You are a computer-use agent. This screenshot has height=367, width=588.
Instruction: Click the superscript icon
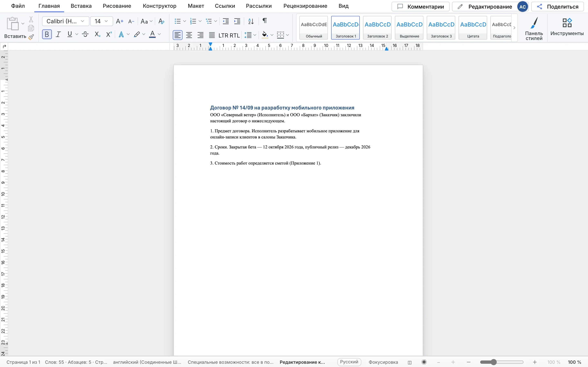(x=109, y=34)
